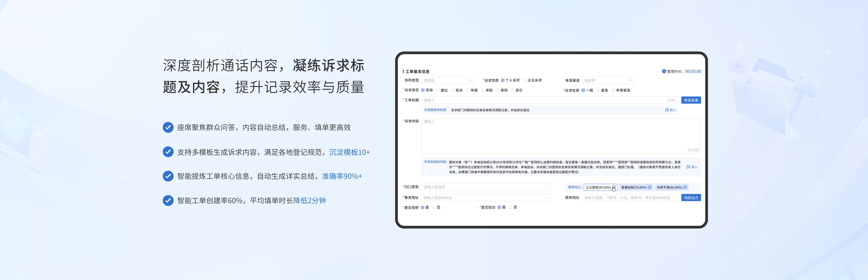Set urgency to 一般
This screenshot has height=280, width=868.
pyautogui.click(x=583, y=90)
